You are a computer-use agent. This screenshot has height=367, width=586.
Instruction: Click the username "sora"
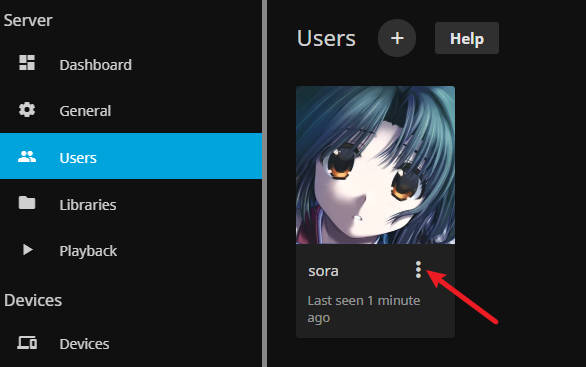click(x=323, y=271)
